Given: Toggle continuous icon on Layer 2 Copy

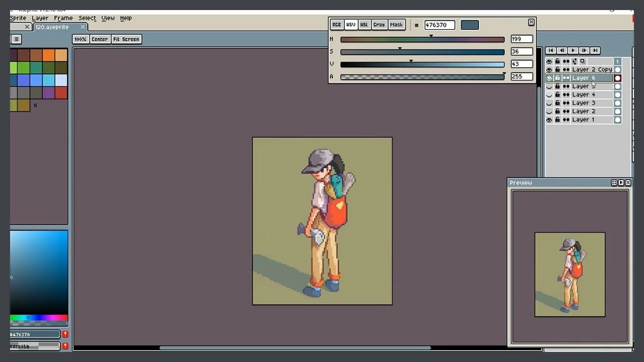Looking at the screenshot, I should coord(566,69).
